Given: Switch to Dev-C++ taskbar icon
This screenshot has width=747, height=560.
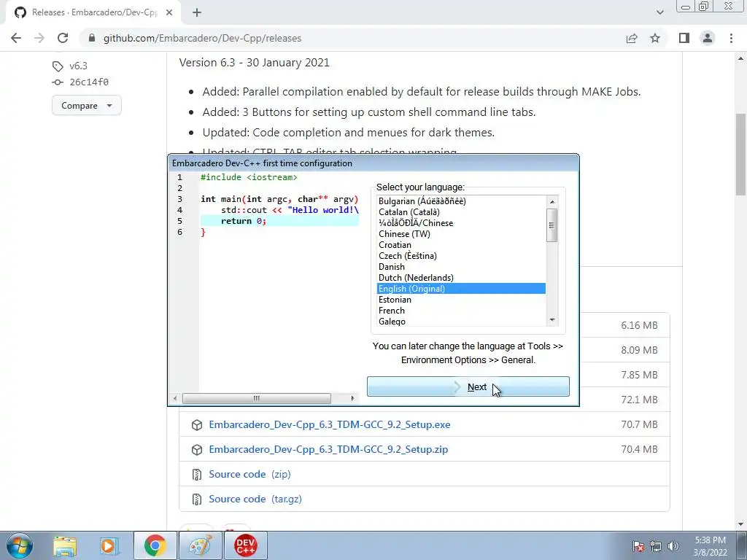Looking at the screenshot, I should click(246, 545).
